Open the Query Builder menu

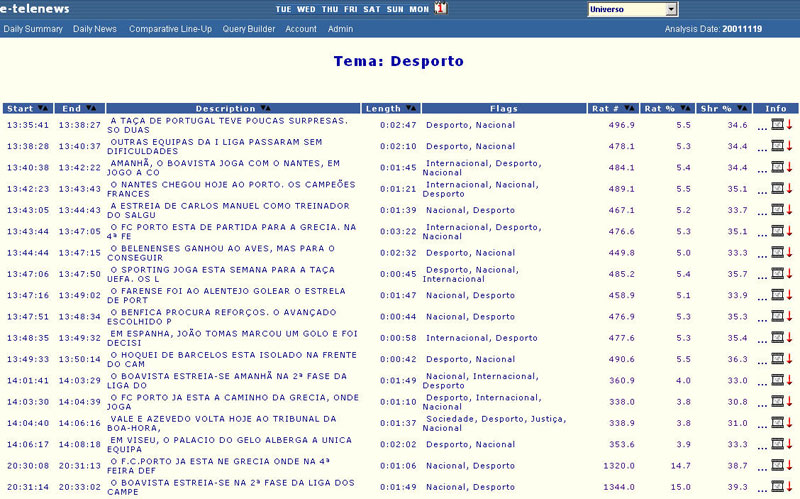pyautogui.click(x=248, y=29)
